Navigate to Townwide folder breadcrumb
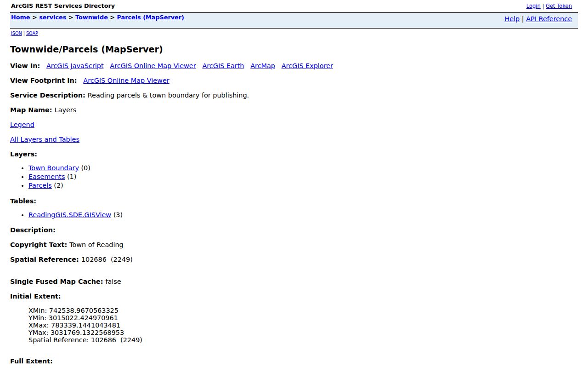Viewport: 588px width, 368px height. [91, 17]
